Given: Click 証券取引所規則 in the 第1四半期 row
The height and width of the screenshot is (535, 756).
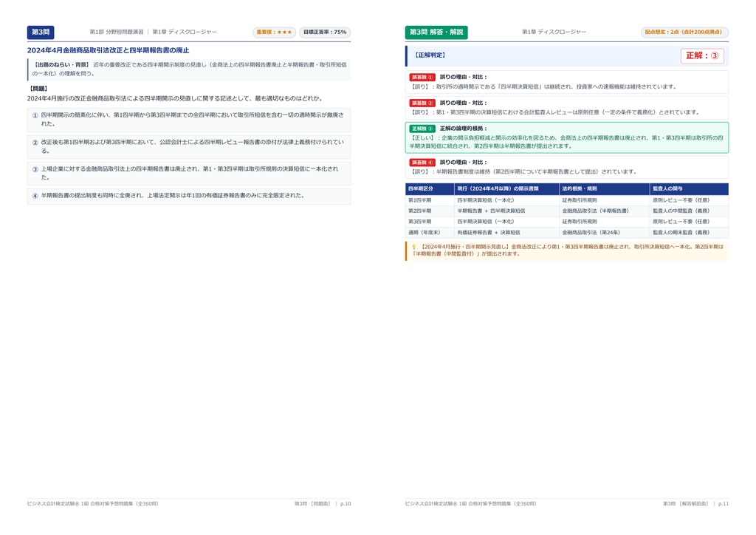Looking at the screenshot, I should point(580,200).
